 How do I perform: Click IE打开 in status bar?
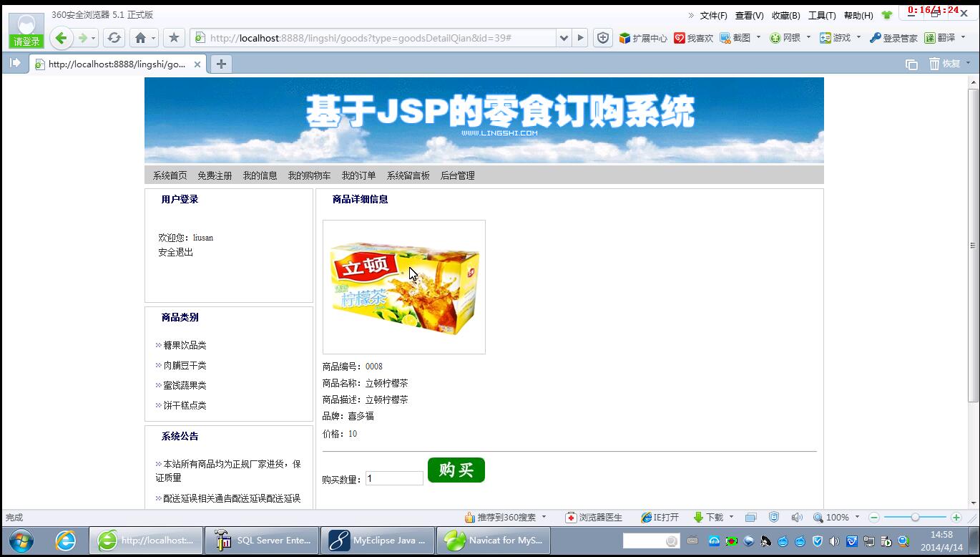tap(660, 517)
